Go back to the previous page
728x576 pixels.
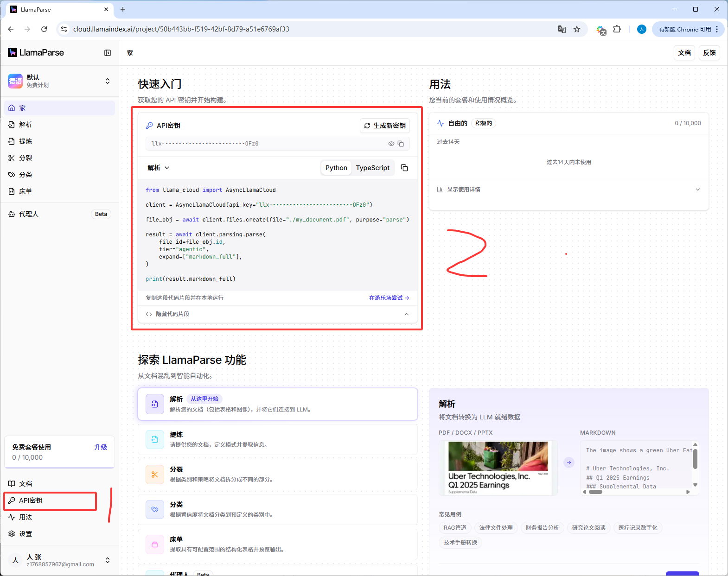[x=11, y=29]
